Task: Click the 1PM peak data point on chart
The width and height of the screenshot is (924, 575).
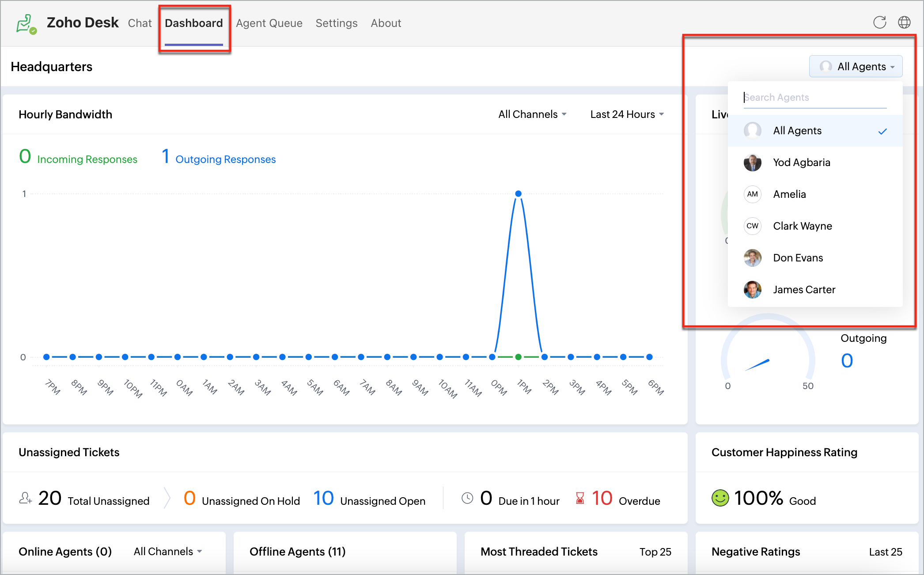Action: tap(518, 194)
